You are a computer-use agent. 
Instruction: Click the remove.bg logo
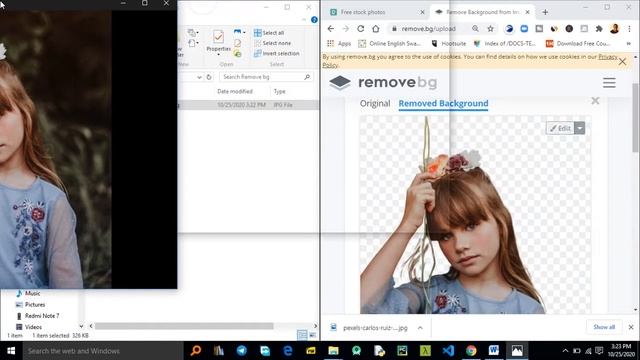(383, 82)
